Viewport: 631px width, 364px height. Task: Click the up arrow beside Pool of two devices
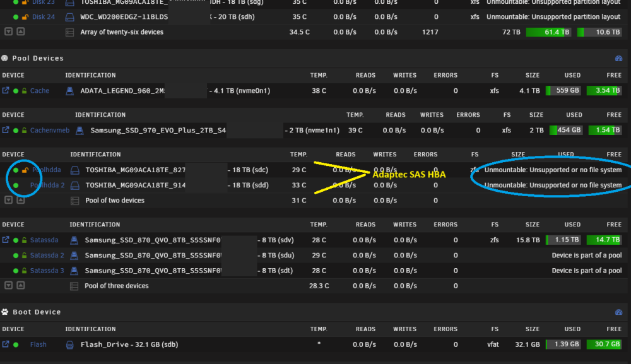[x=21, y=200]
